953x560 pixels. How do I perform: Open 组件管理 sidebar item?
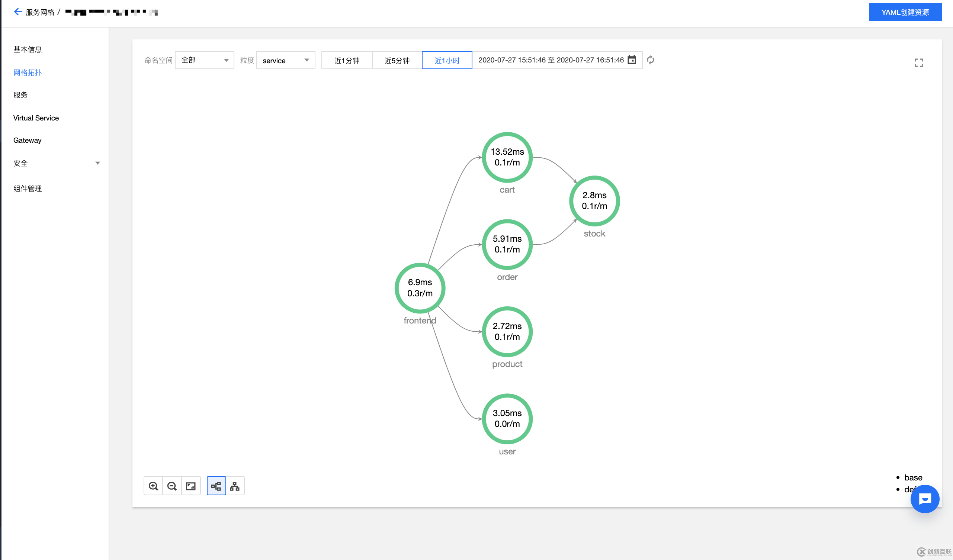coord(28,188)
